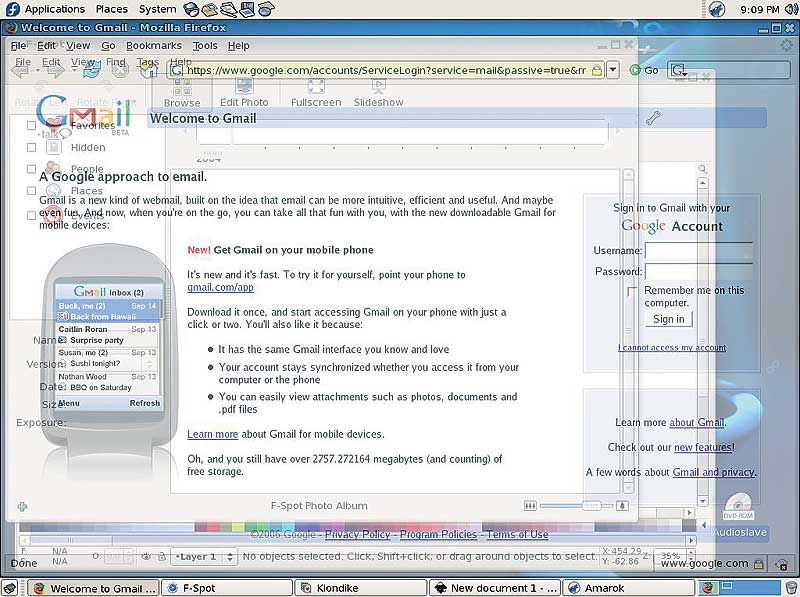Switch to Amarok window in the taskbar
This screenshot has height=597, width=800.
pos(629,588)
